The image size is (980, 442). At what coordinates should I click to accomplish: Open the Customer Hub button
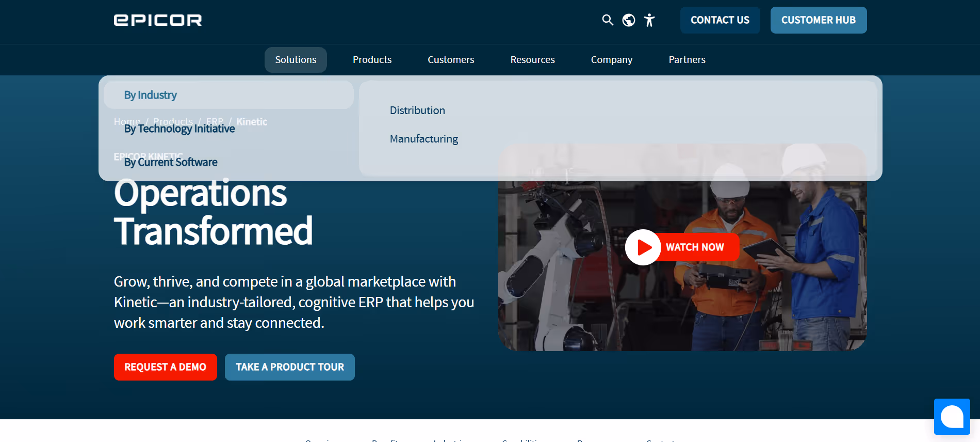point(819,20)
